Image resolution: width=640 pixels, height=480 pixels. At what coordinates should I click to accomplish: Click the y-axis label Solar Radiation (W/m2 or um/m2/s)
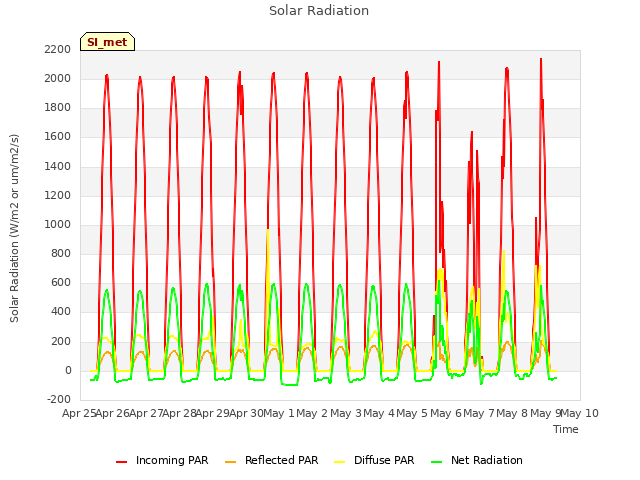tap(14, 228)
